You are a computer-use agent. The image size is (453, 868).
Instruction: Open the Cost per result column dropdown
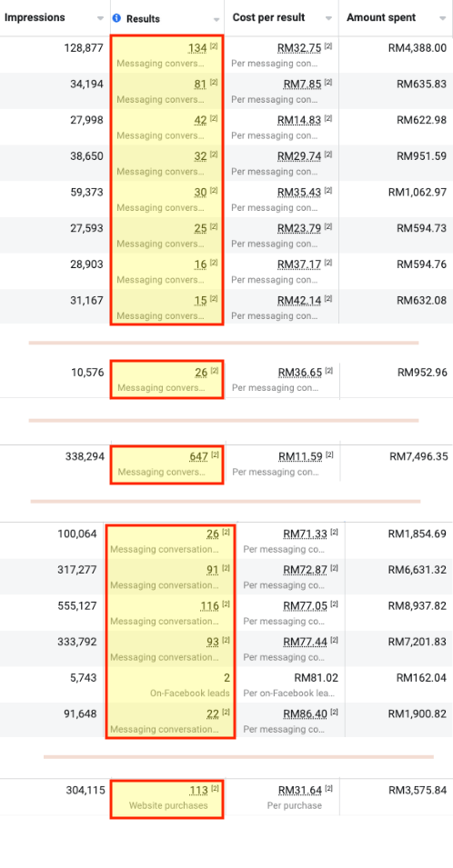(328, 18)
